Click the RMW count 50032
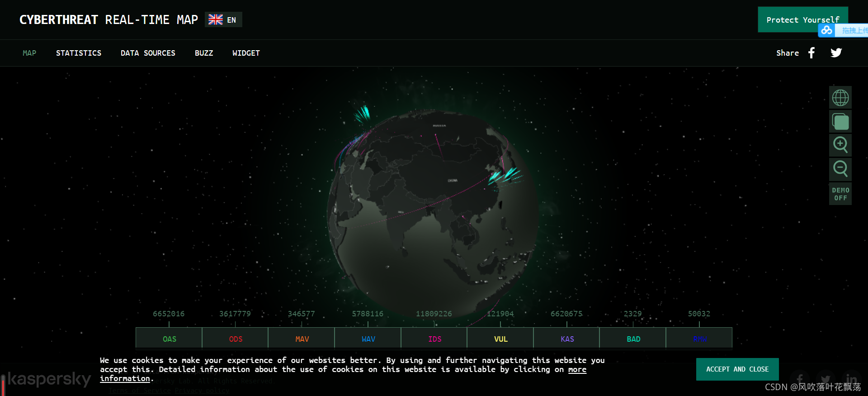Image resolution: width=868 pixels, height=396 pixels. [x=699, y=314]
